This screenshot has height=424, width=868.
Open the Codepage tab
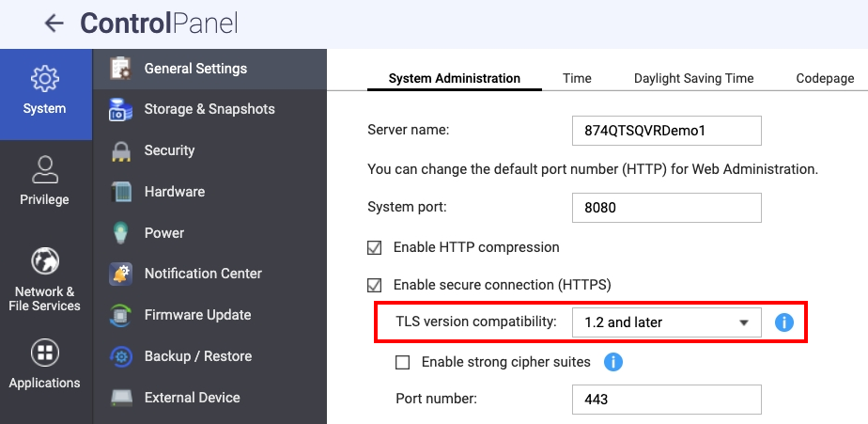coord(825,79)
